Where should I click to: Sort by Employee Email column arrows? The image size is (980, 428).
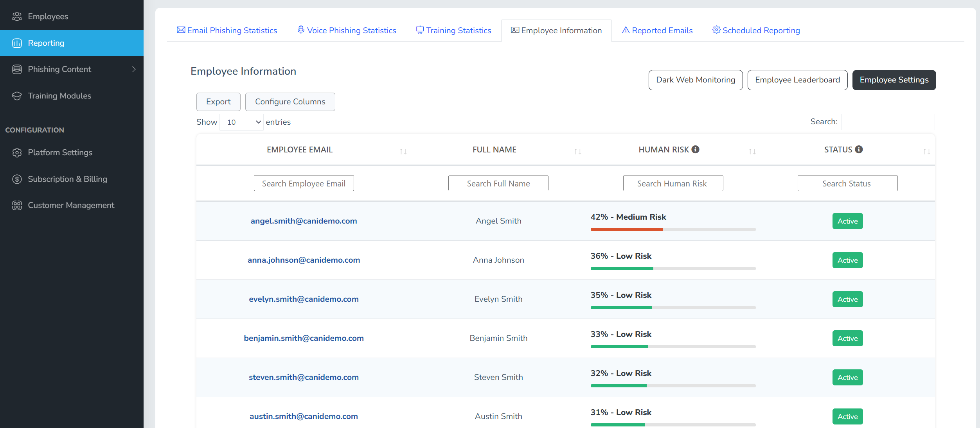click(x=403, y=151)
